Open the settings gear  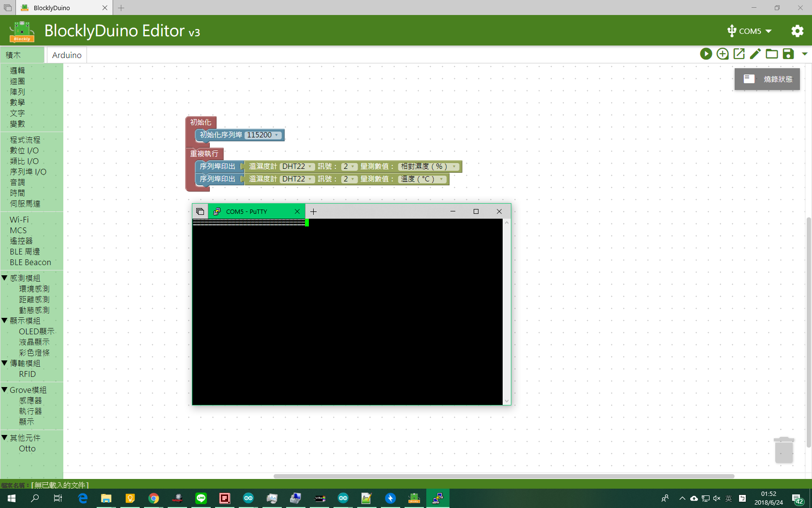[797, 31]
